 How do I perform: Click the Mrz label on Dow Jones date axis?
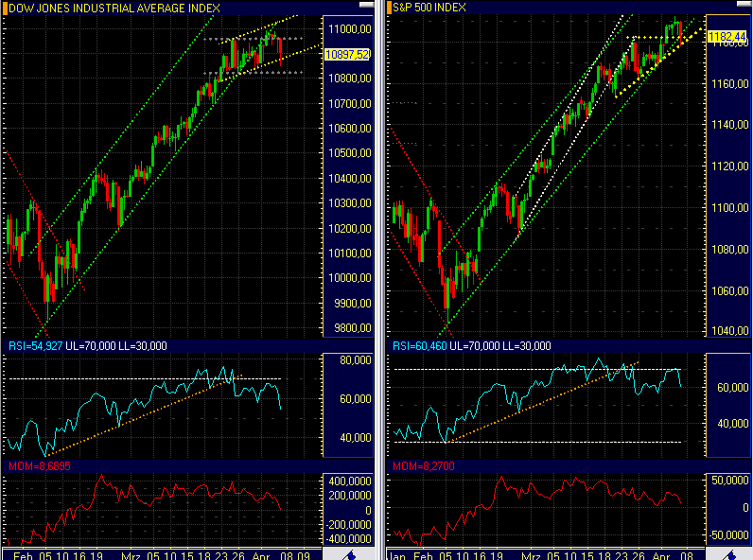click(131, 555)
